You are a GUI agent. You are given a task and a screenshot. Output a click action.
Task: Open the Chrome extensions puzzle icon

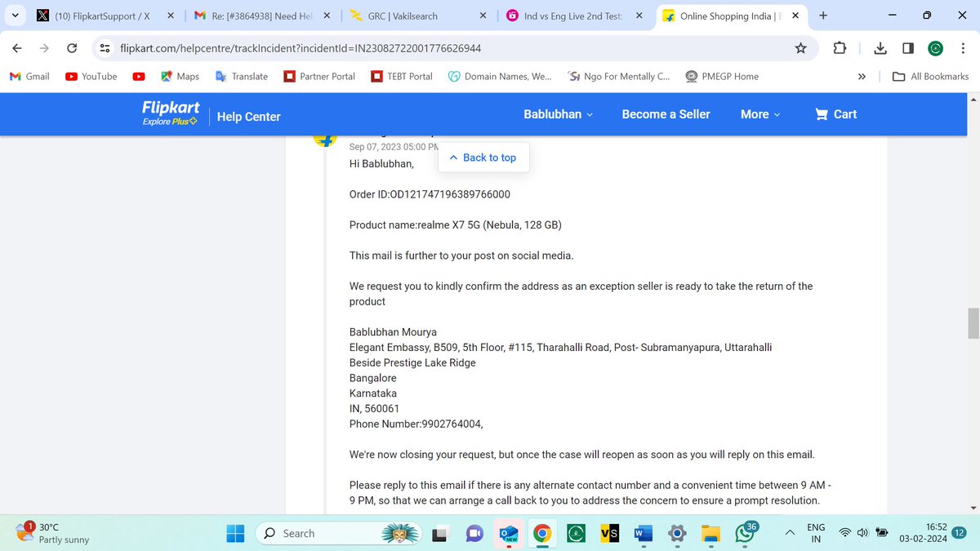tap(840, 48)
